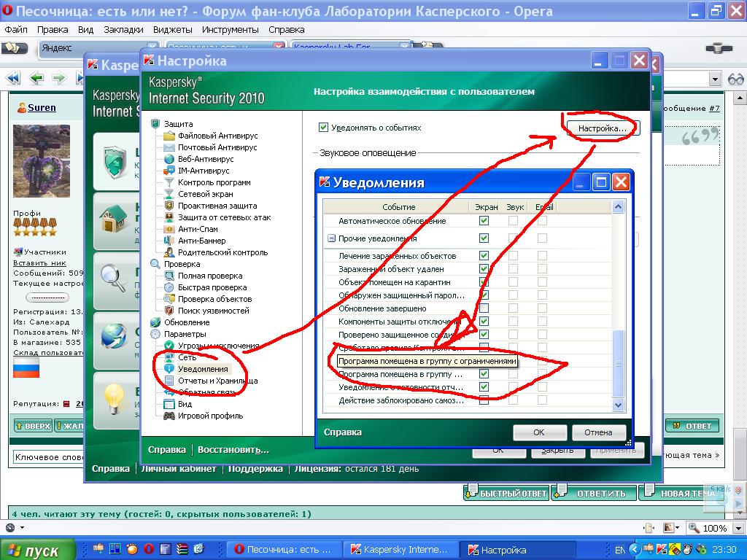Open Opera address bar dropdown arrow
This screenshot has width=747, height=560.
pos(714,79)
